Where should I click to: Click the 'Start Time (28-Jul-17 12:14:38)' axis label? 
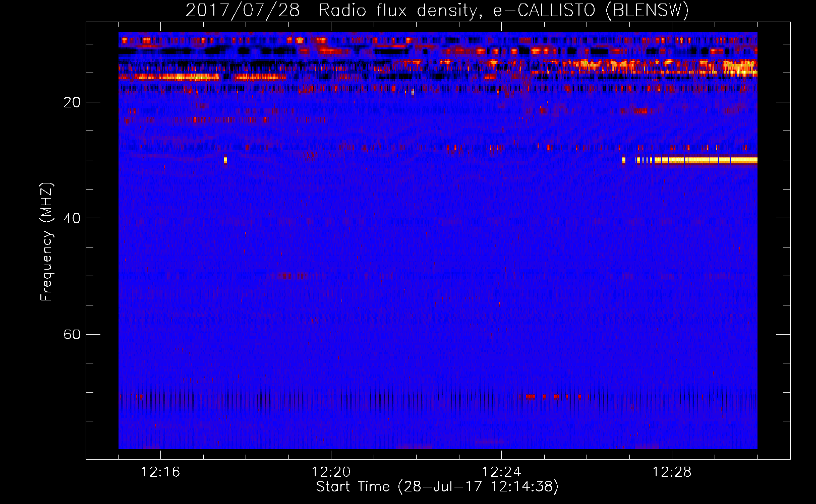click(x=437, y=487)
